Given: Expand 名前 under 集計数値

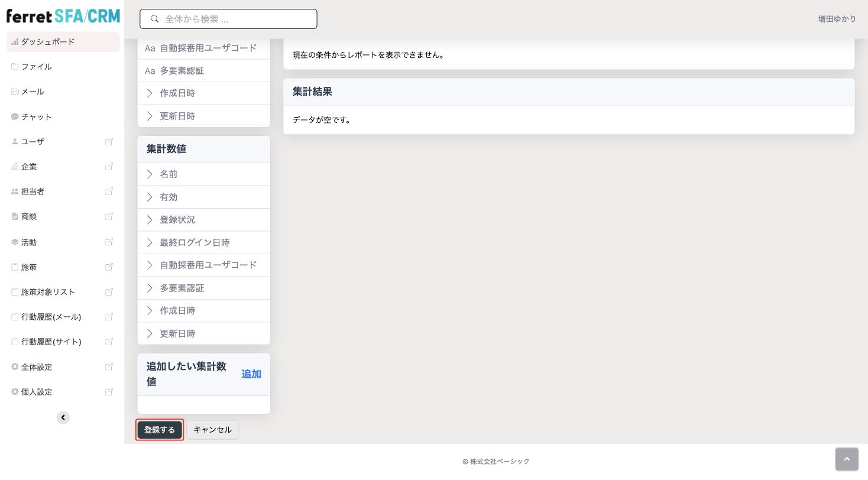Looking at the screenshot, I should (203, 174).
